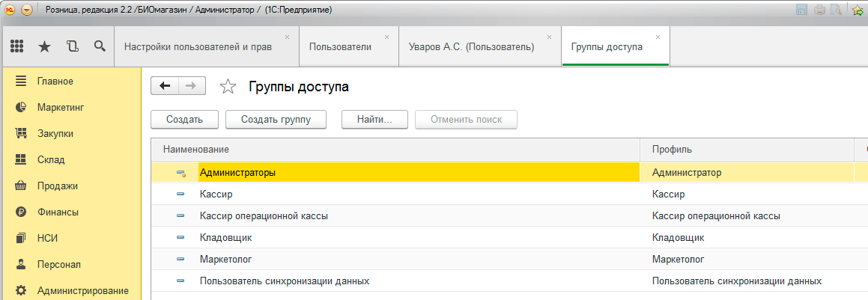The image size is (868, 300).
Task: Open the Маркетинг section in sidebar
Action: tap(60, 107)
